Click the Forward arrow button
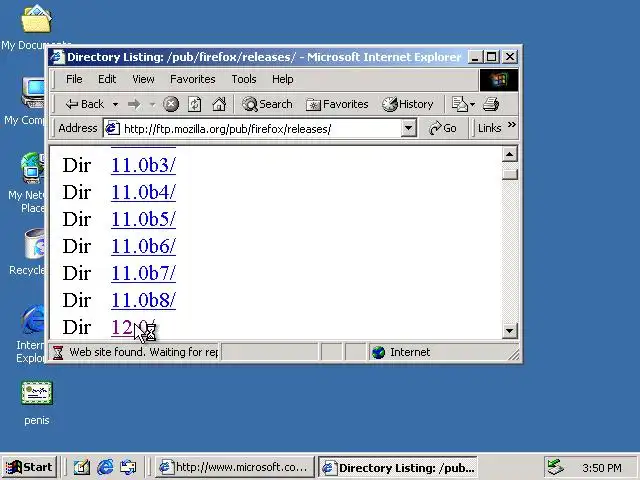This screenshot has height=480, width=640. click(134, 105)
